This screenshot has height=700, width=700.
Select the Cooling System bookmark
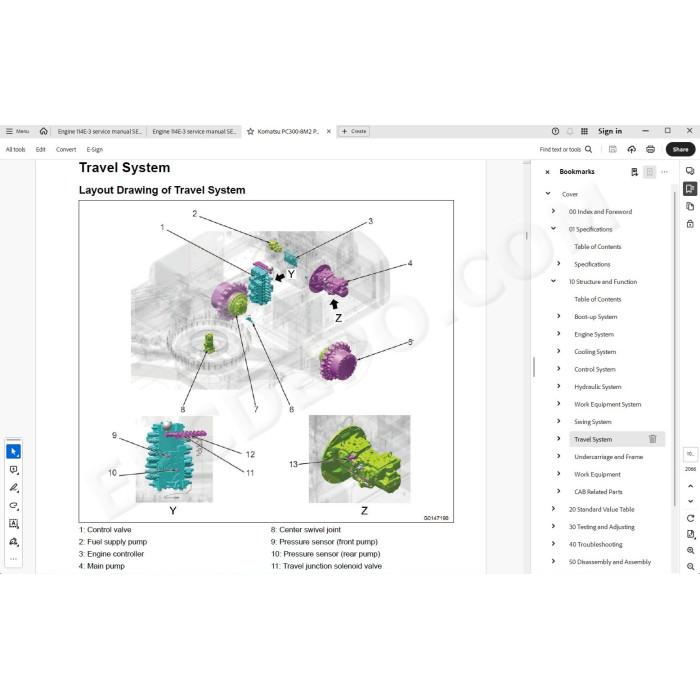595,352
